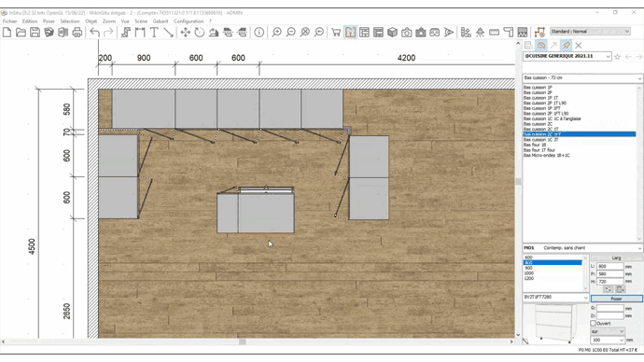Image resolution: width=644 pixels, height=362 pixels.
Task: Open the Standard : Normal dropdown
Action: pyautogui.click(x=590, y=31)
